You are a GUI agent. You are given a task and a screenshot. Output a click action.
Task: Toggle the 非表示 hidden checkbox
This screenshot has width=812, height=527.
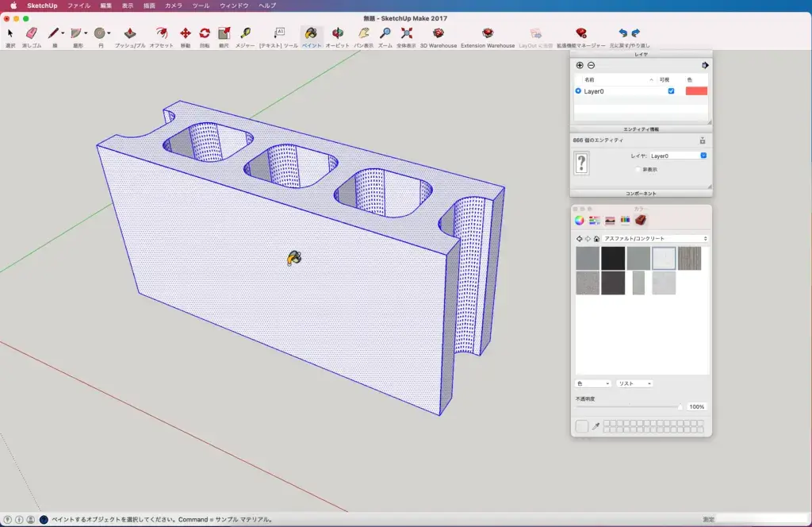638,169
